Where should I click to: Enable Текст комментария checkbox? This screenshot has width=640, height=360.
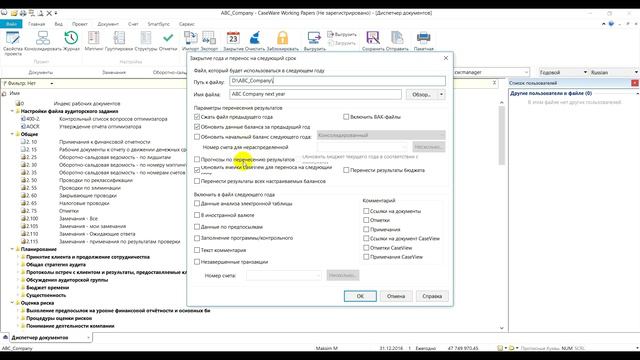[x=197, y=250]
